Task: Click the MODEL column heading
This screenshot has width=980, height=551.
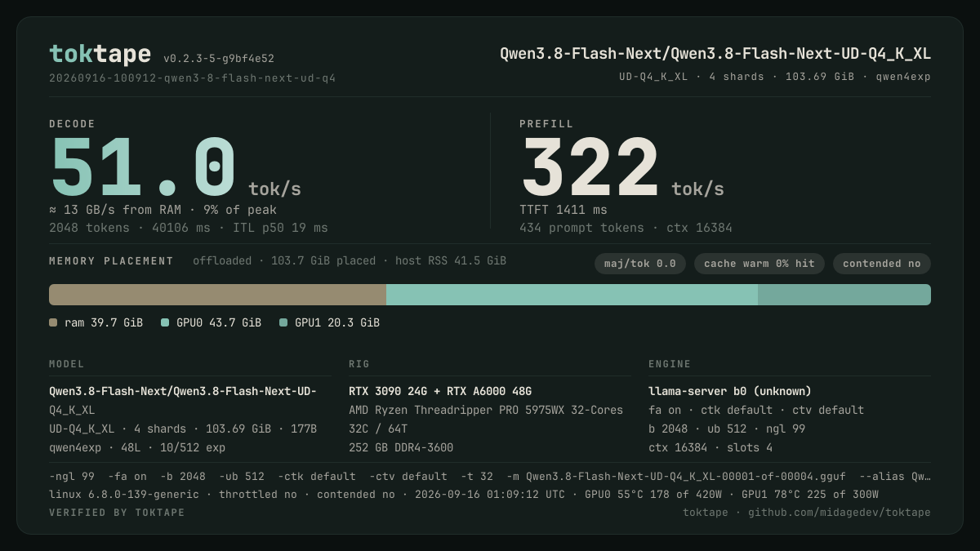Action: click(x=67, y=364)
